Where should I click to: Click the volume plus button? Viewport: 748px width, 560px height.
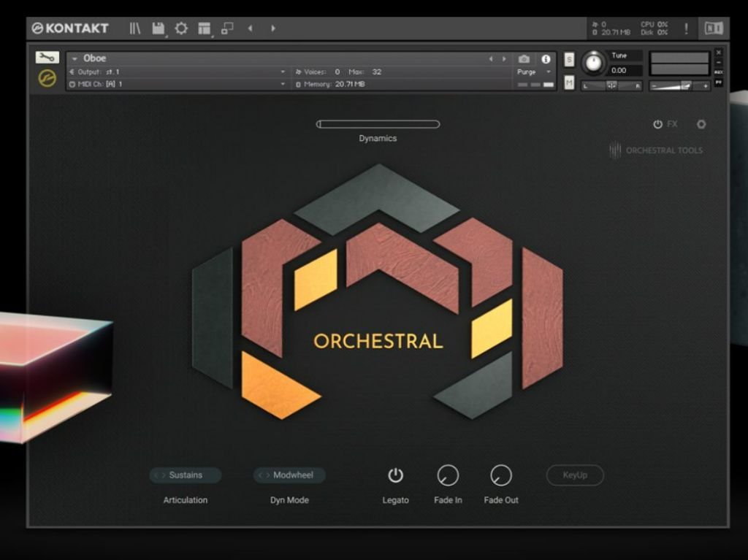[705, 86]
